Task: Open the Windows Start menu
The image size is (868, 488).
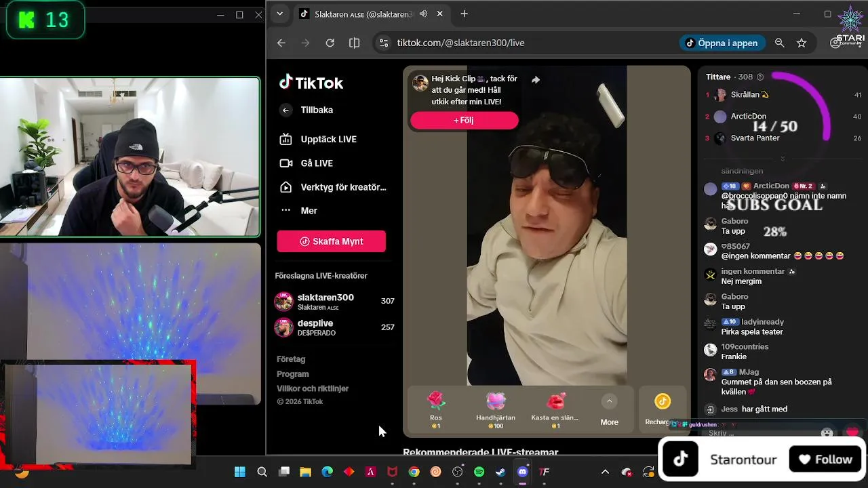Action: point(240,472)
